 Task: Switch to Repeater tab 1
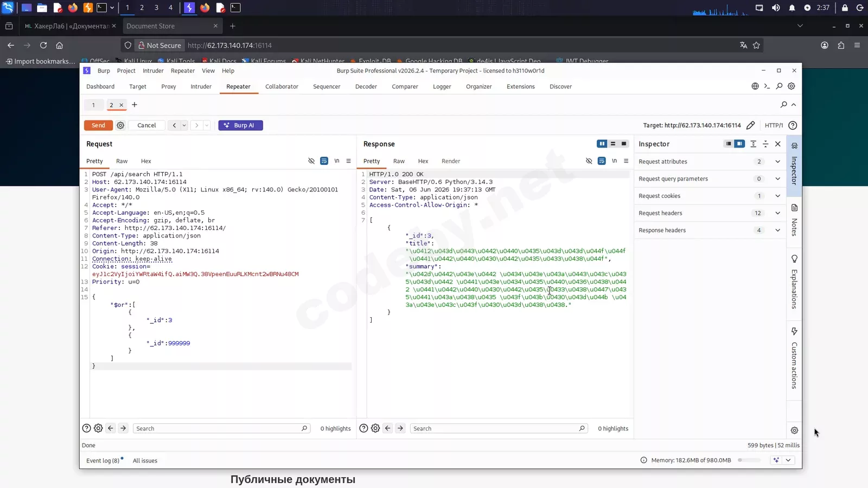tap(93, 105)
